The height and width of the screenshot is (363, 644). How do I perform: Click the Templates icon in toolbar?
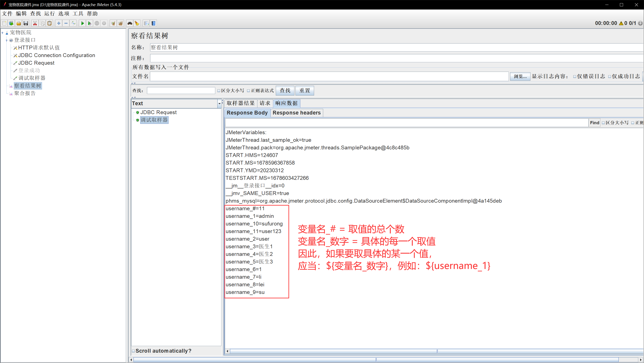coord(11,23)
